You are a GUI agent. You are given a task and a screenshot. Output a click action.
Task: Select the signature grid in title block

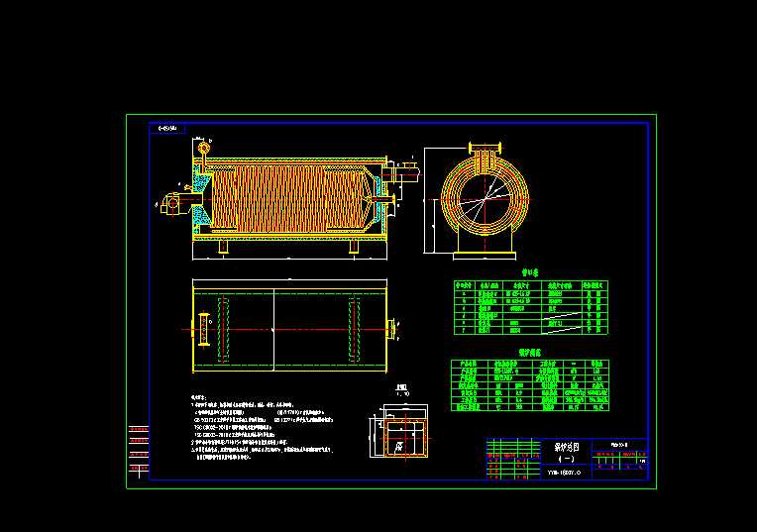pos(513,459)
